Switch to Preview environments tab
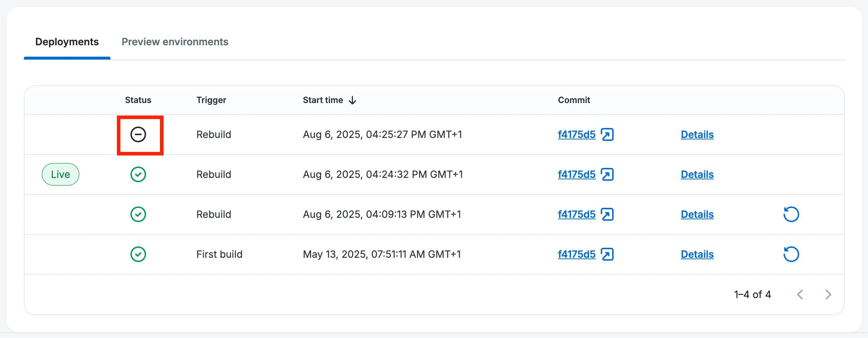 click(x=175, y=42)
